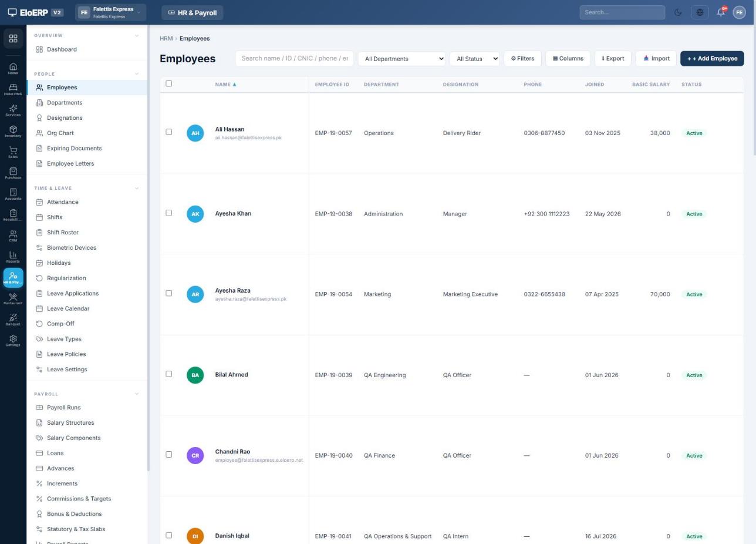Viewport: 756px width, 544px height.
Task: Click the Add Employee button
Action: (712, 59)
